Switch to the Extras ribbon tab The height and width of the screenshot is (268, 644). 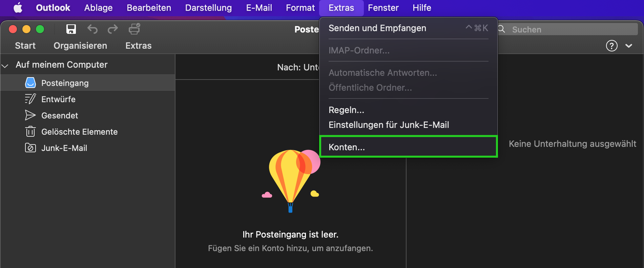[139, 46]
